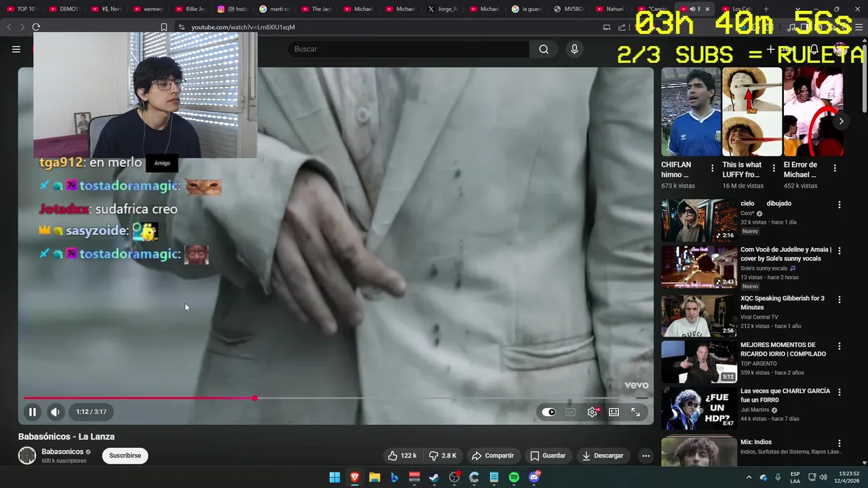
Task: Open the system volume tray icon
Action: [x=823, y=477]
